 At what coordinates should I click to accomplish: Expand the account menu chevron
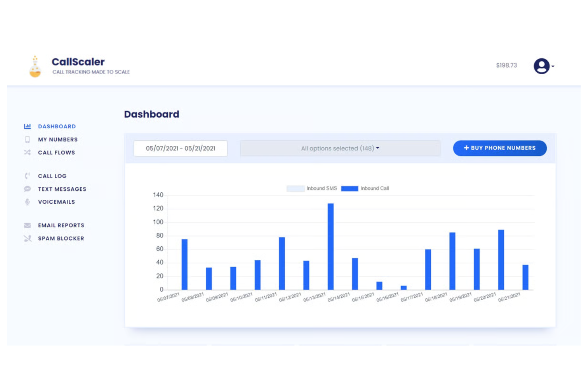coord(553,66)
